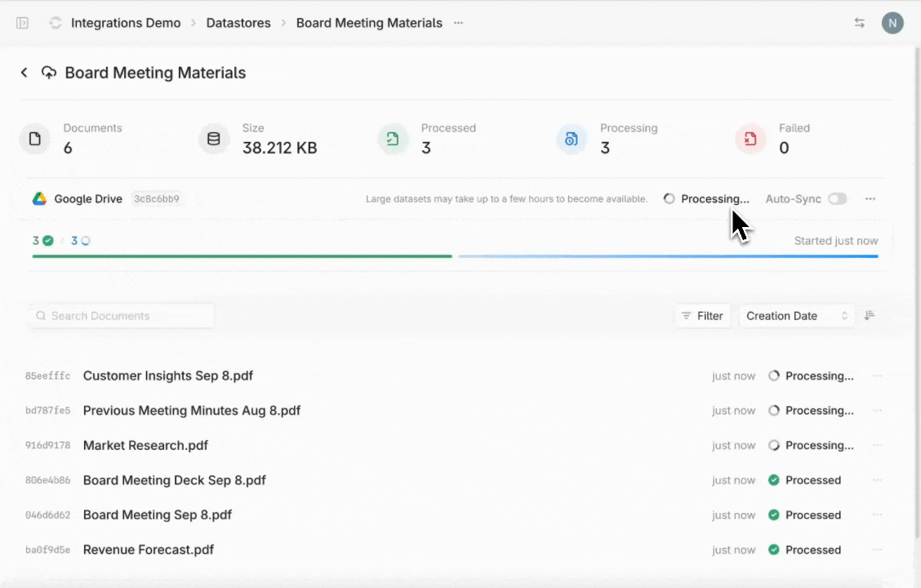The width and height of the screenshot is (921, 588).
Task: Open Board Meeting Deck Sep 8.pdf
Action: coord(174,480)
